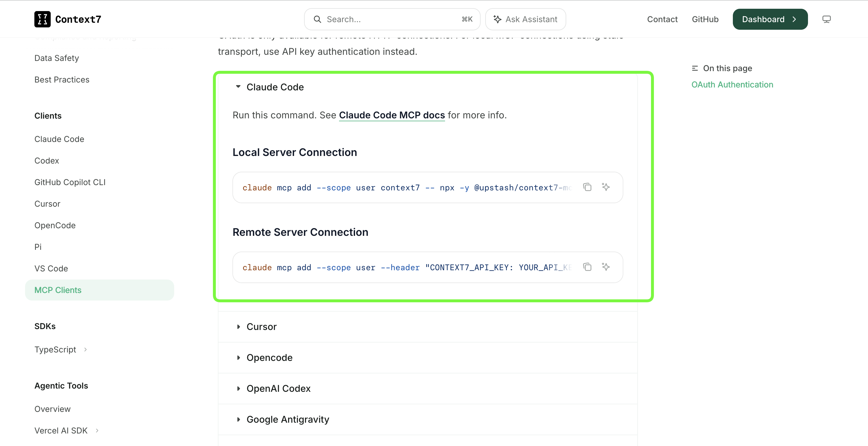Toggle the theme with the monitor icon
This screenshot has width=868, height=446.
click(826, 19)
